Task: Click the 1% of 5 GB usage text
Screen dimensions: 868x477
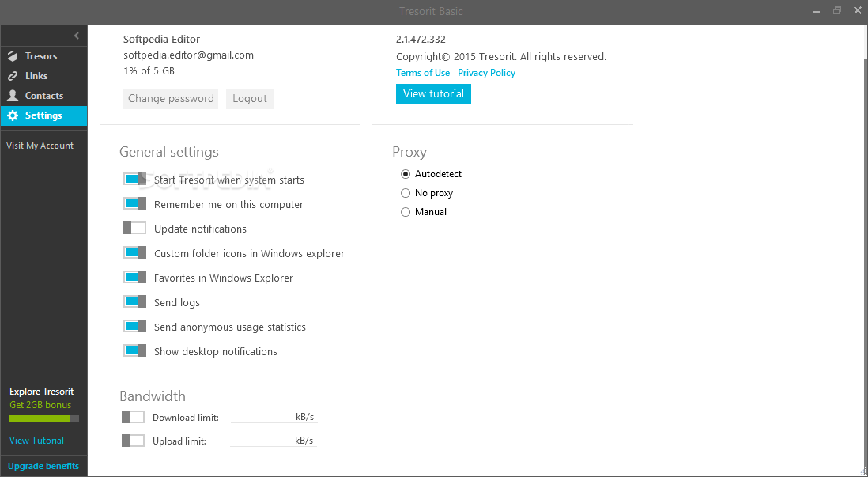Action: coord(149,71)
